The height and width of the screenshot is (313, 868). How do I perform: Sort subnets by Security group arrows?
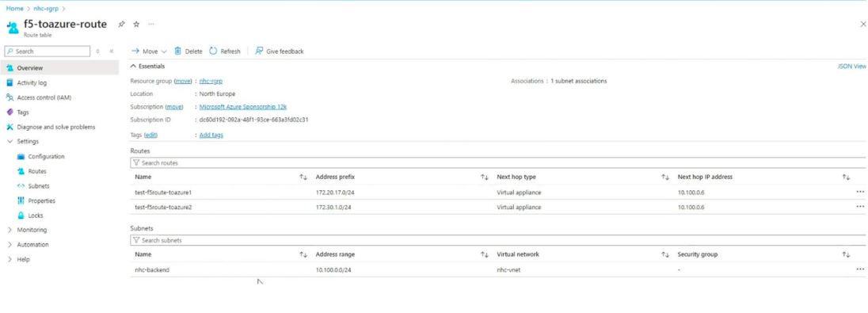point(846,255)
